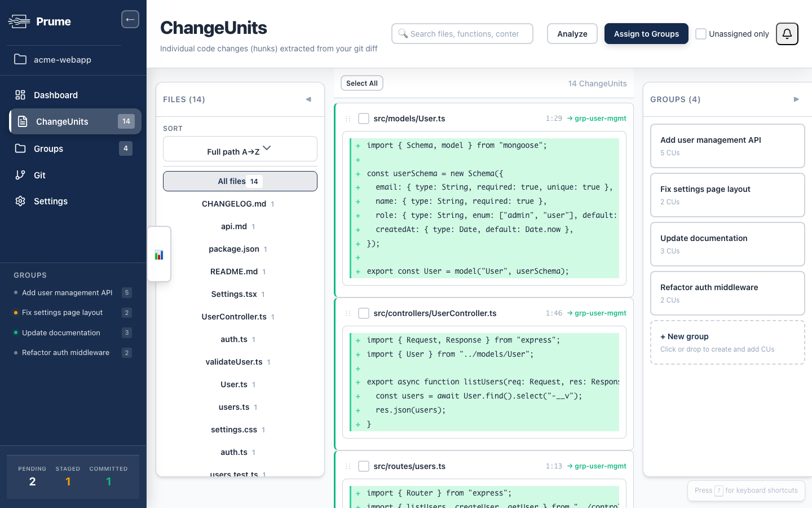Grab the drag handle of UserController.ts card
Image resolution: width=812 pixels, height=508 pixels.
click(x=348, y=313)
